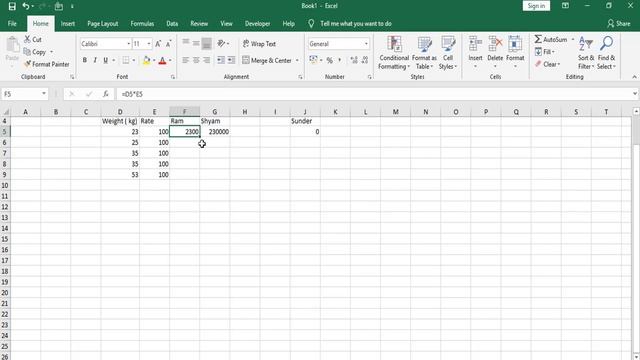The width and height of the screenshot is (640, 360).
Task: Apply the red Font Color A
Action: coord(162,60)
